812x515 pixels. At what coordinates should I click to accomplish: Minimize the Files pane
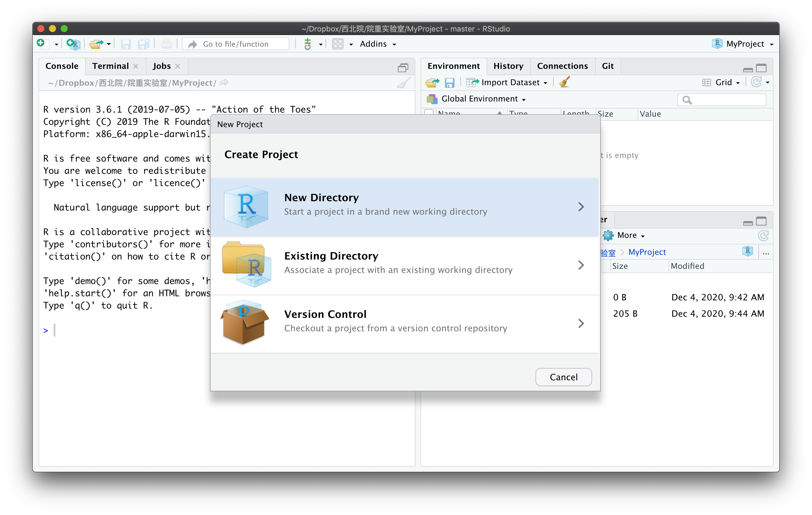pyautogui.click(x=748, y=223)
